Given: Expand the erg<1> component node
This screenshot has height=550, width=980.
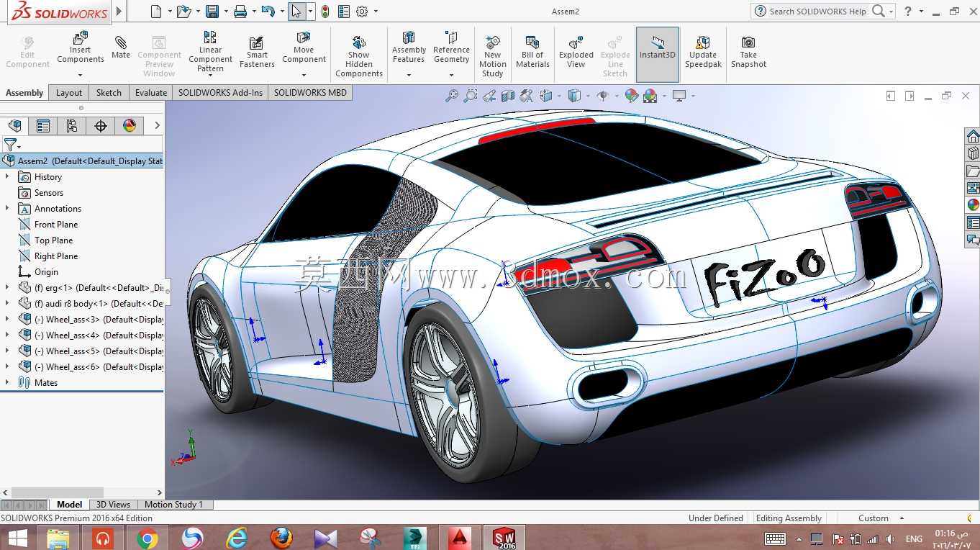Looking at the screenshot, I should (x=7, y=288).
